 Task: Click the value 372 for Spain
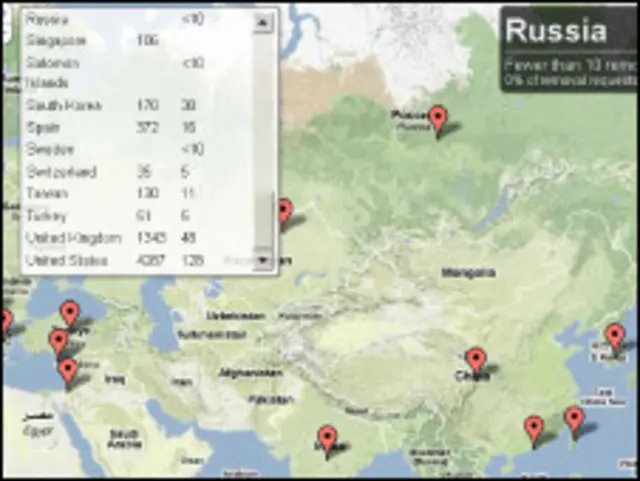point(147,127)
